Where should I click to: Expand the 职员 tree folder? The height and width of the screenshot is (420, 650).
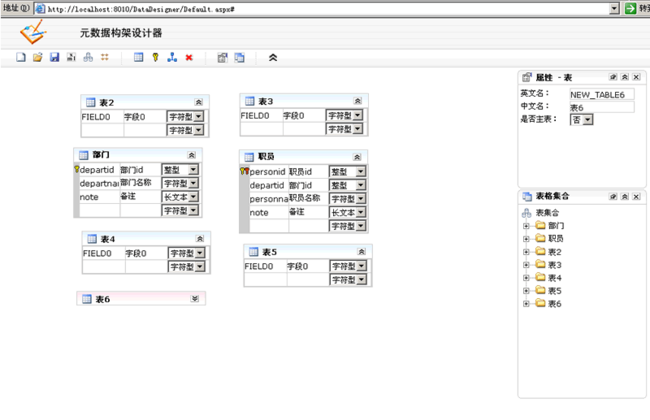tap(526, 239)
